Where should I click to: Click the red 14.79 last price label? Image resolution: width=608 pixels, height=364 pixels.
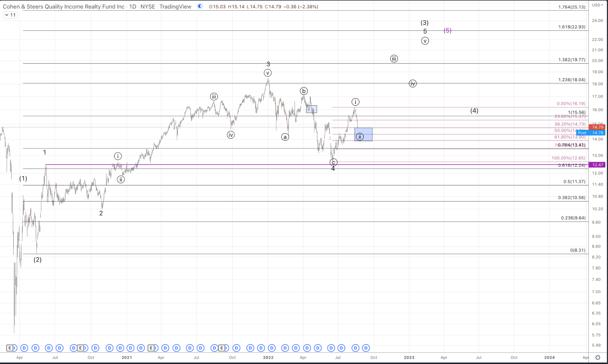[597, 127]
